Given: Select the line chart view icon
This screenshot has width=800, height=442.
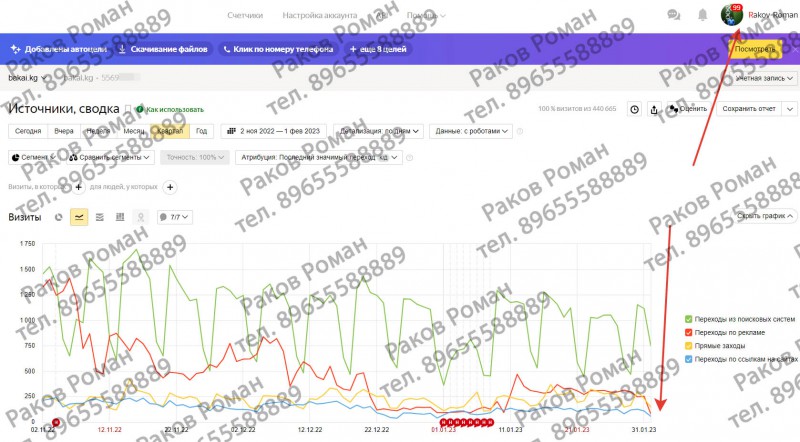Looking at the screenshot, I should tap(79, 217).
